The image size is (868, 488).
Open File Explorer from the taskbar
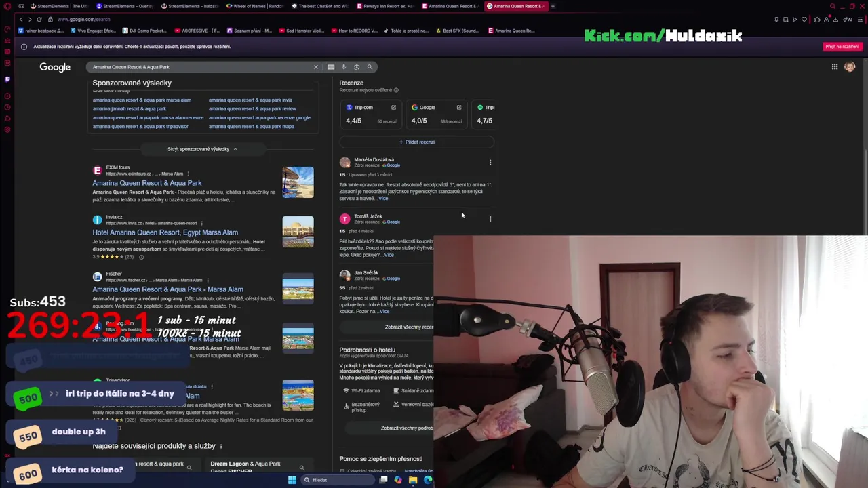[x=413, y=480]
